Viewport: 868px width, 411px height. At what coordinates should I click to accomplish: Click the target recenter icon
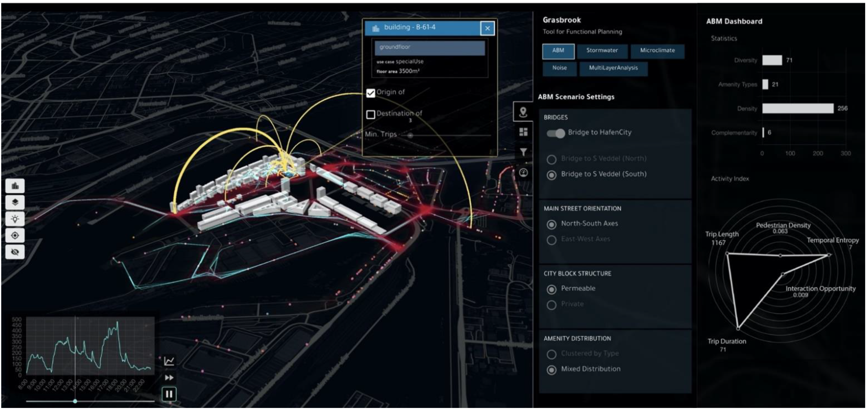click(x=15, y=235)
